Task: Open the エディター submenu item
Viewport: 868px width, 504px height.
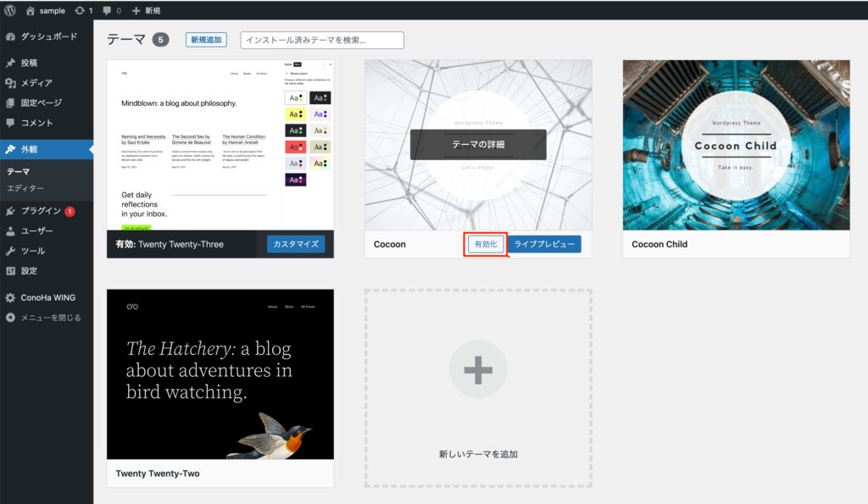Action: [25, 188]
